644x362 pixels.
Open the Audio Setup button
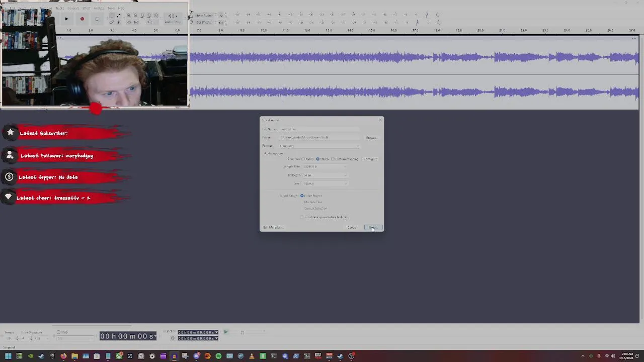pos(173,19)
